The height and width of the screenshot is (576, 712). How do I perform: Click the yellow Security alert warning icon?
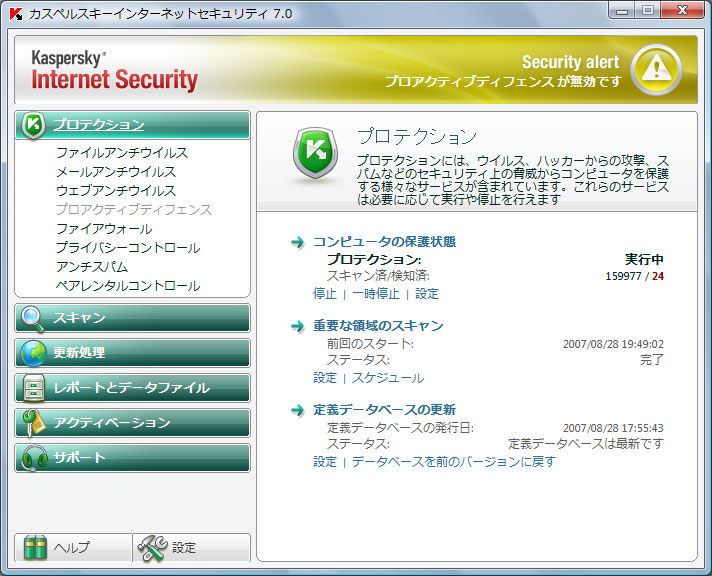[656, 69]
